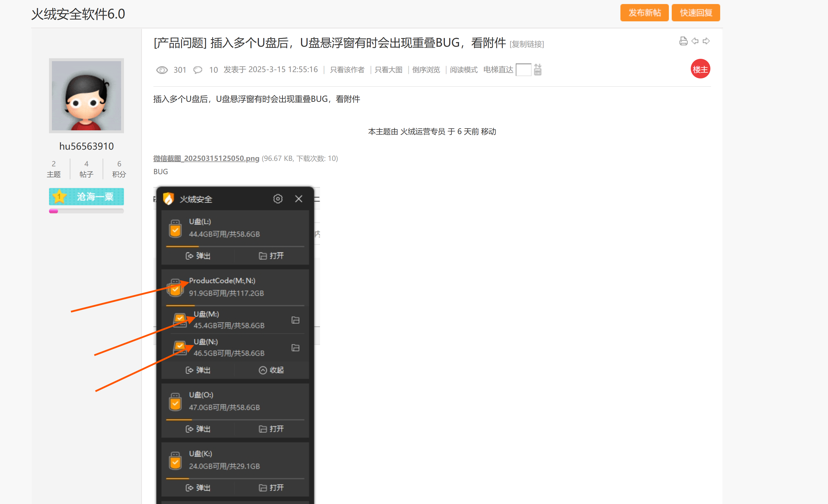
Task: Click the experience progress bar under 沧海一粟
Action: (x=86, y=211)
